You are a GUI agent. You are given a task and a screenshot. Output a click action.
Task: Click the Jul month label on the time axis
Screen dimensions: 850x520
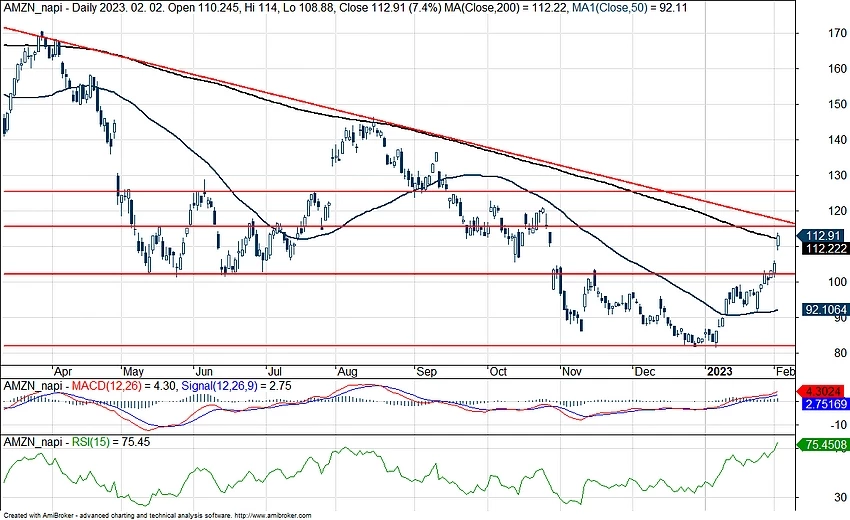[275, 372]
